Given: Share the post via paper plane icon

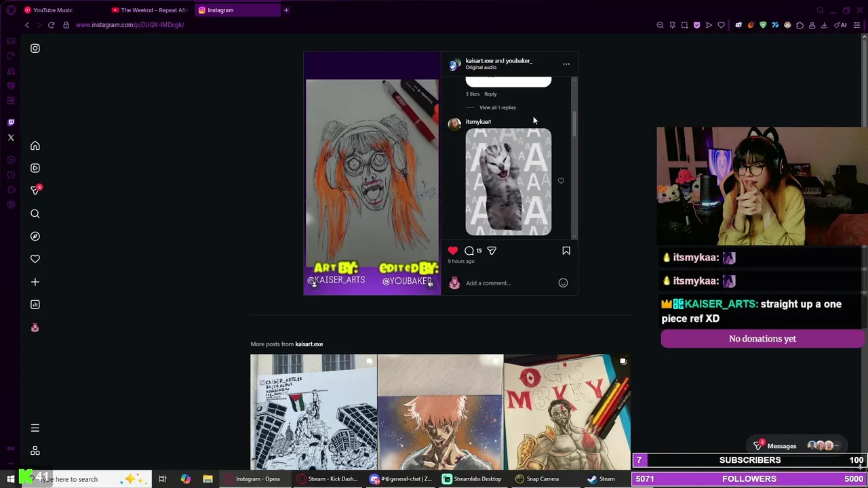Looking at the screenshot, I should click(492, 251).
